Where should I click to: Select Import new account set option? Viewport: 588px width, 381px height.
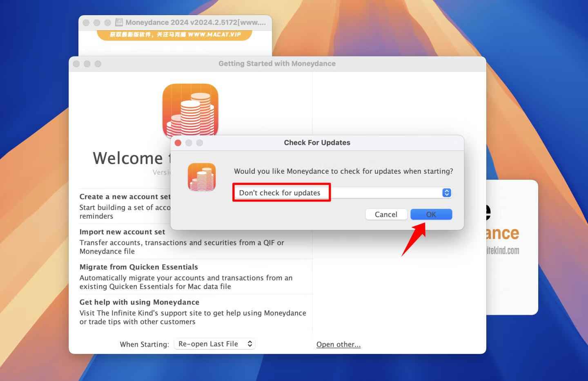tap(122, 232)
